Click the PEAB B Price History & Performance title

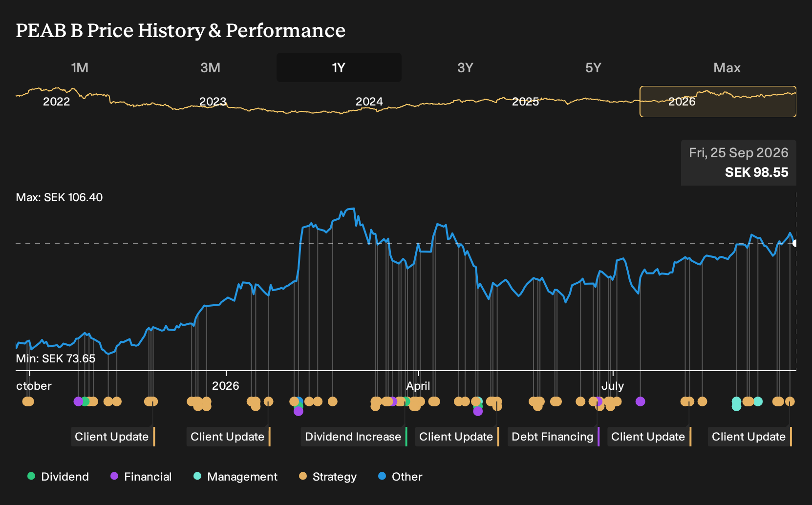point(181,30)
